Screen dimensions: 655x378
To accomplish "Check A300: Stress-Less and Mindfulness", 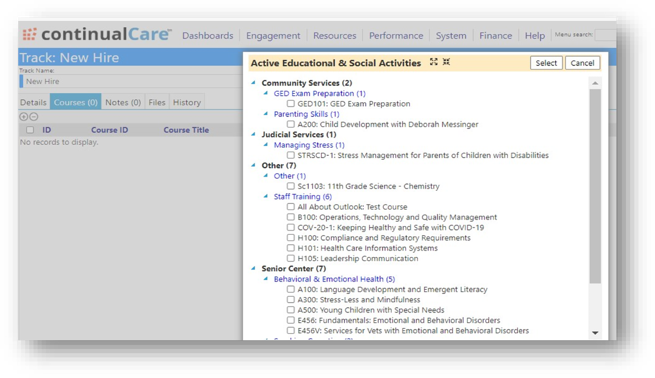I will click(x=291, y=299).
